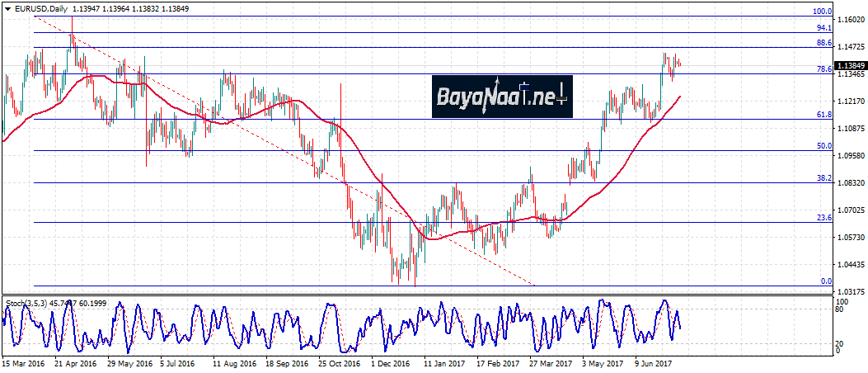Click the 23.6 Fibonacci level label
This screenshot has width=868, height=373.
pos(823,218)
